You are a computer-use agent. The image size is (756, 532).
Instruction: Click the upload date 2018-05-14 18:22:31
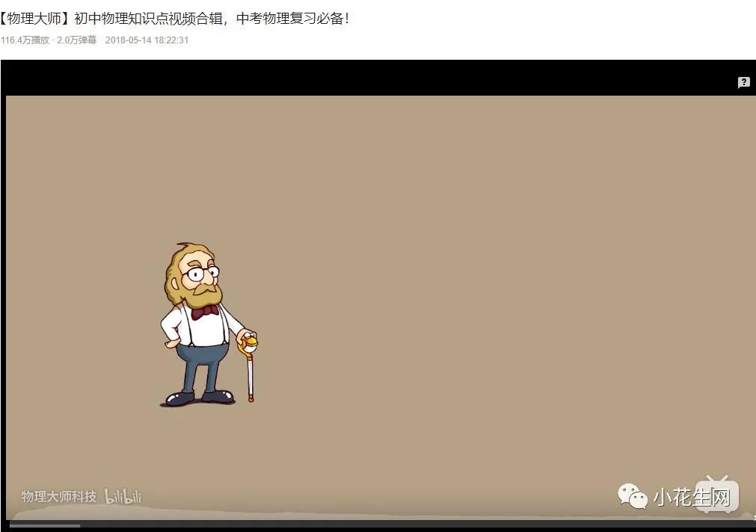pos(147,40)
